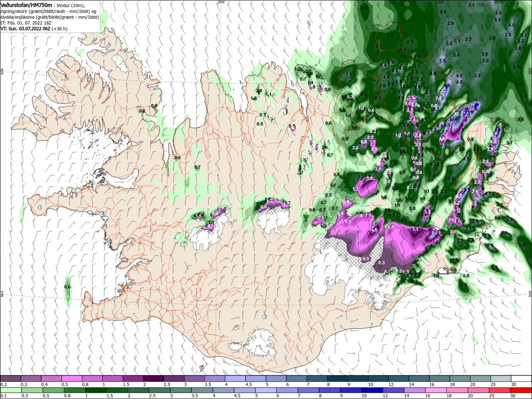Pick the top-row white swatch starting at 30
The width and height of the screenshot is (532, 399).
click(521, 379)
